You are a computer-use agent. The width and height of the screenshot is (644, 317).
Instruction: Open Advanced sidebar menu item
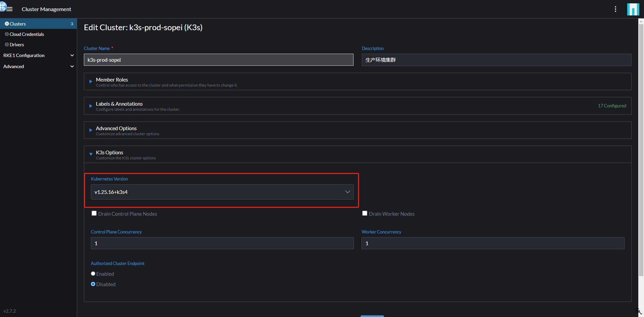(13, 66)
